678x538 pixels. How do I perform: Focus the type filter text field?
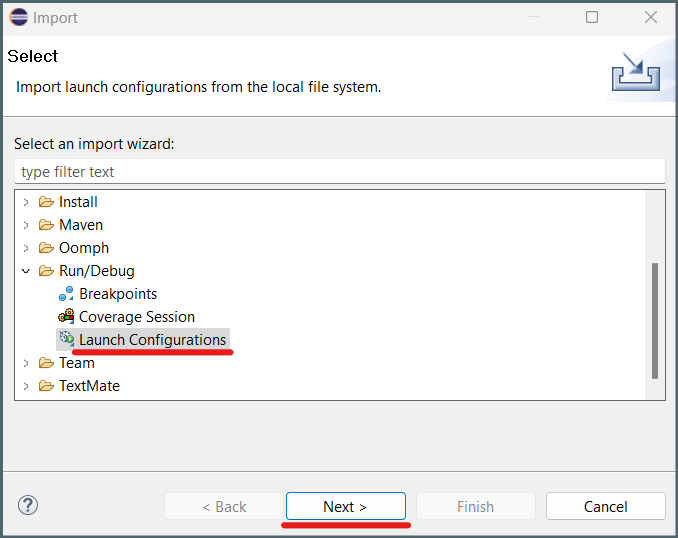339,171
